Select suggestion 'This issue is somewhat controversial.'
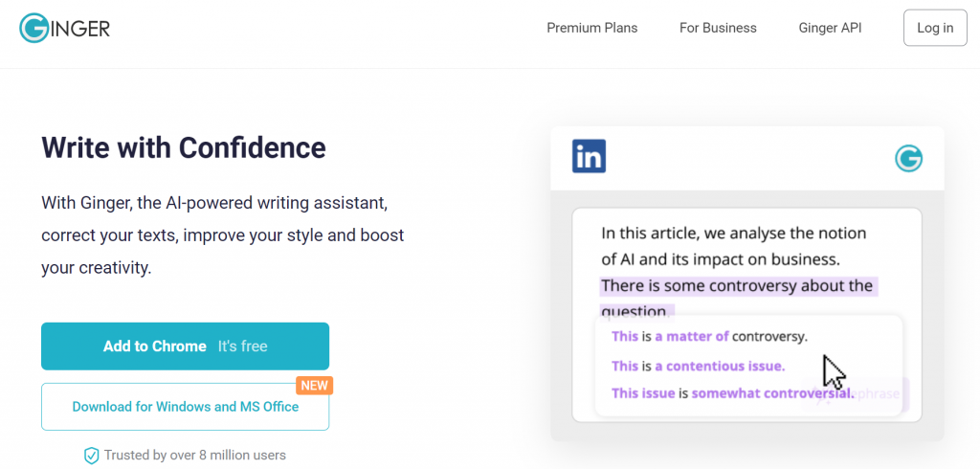Screen dimensions: 980x469 click(732, 394)
